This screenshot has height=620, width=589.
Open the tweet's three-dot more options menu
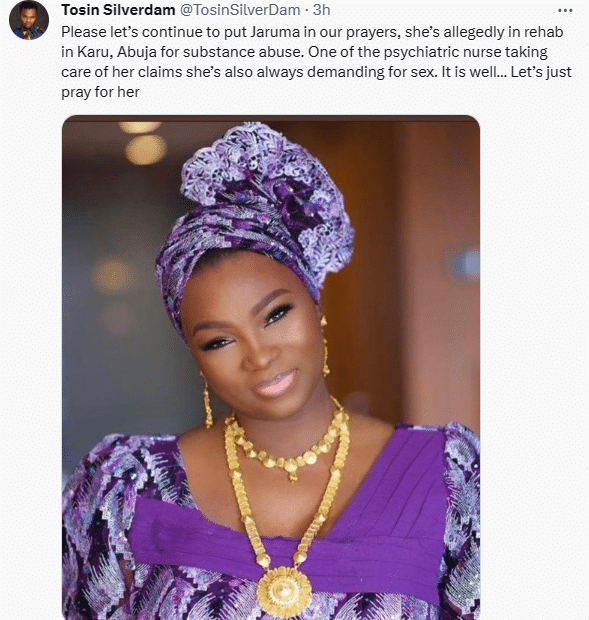(x=565, y=11)
